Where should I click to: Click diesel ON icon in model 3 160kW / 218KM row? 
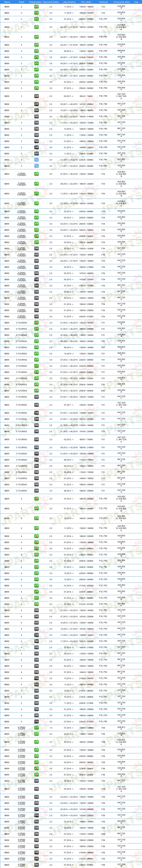[36, 117]
